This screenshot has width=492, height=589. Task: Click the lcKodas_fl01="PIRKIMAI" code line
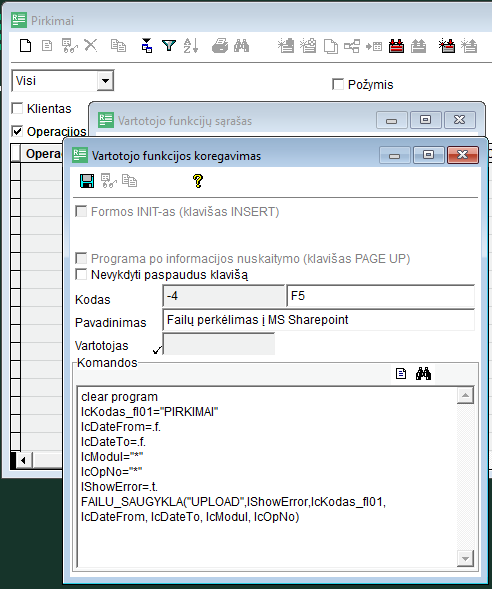pos(149,412)
